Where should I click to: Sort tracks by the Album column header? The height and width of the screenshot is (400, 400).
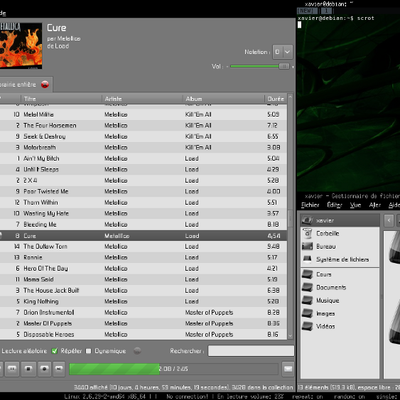pos(223,99)
